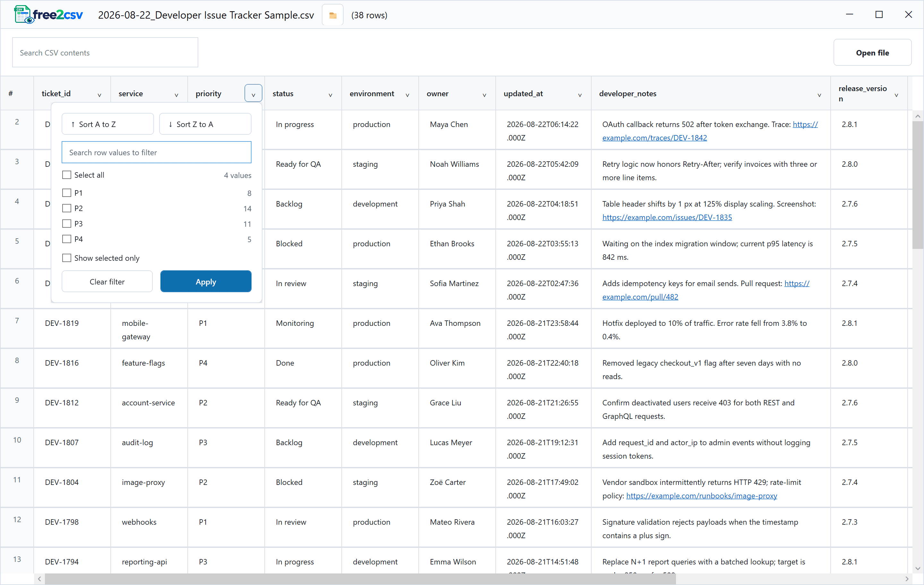Click the Maya Chen owner cell
Screen dimensions: 924x585
(457, 130)
